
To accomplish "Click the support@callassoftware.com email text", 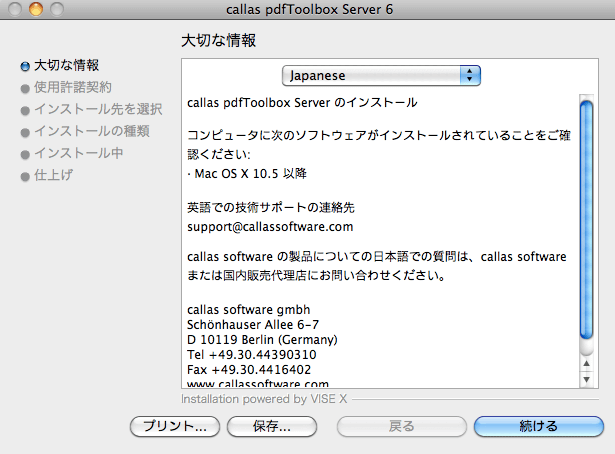I will tap(270, 227).
